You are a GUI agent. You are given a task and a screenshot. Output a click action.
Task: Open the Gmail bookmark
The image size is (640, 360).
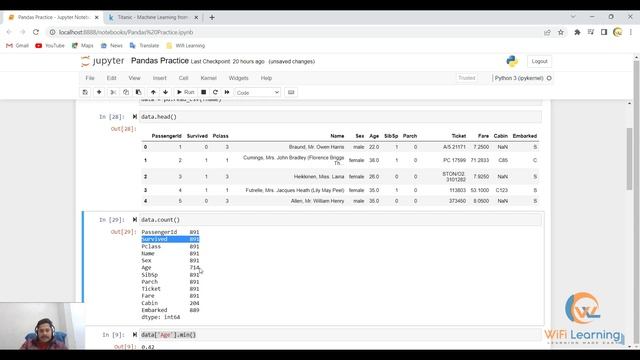[x=18, y=46]
